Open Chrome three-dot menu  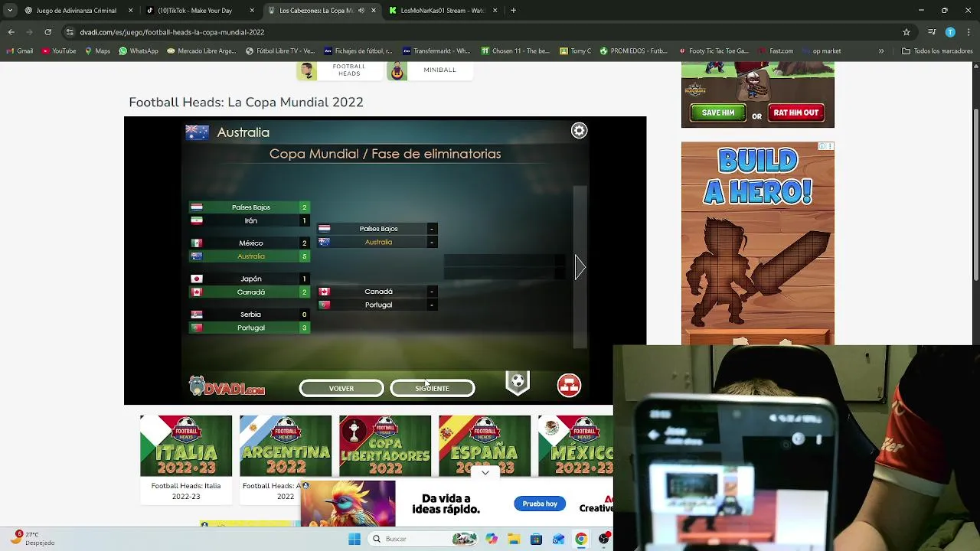coord(968,32)
